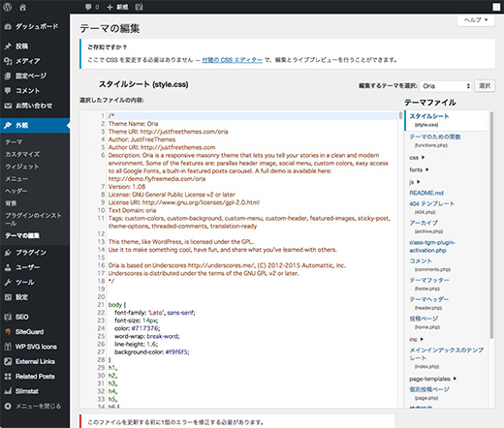Click the 選択 button
504x428 pixels.
pyautogui.click(x=485, y=86)
